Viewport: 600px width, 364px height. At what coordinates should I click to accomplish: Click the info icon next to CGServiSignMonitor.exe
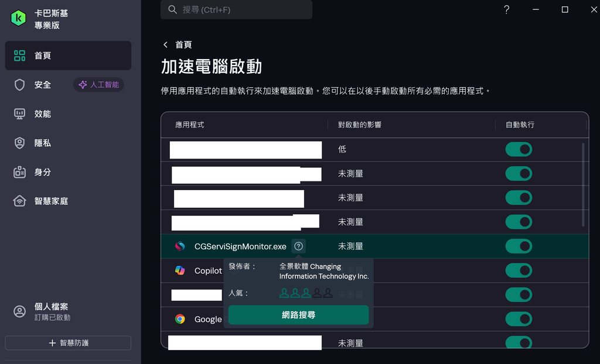tap(298, 246)
